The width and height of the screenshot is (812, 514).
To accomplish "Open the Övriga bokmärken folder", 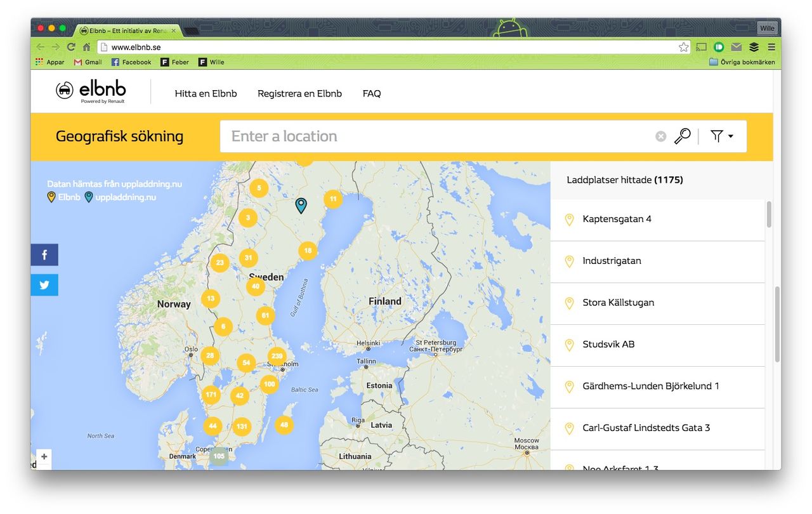I will [x=742, y=62].
